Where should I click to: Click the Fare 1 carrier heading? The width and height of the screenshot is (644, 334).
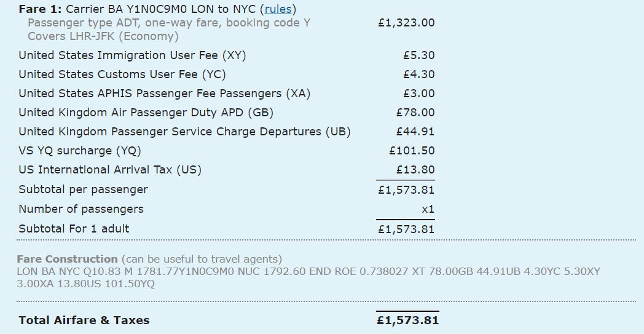click(x=157, y=9)
